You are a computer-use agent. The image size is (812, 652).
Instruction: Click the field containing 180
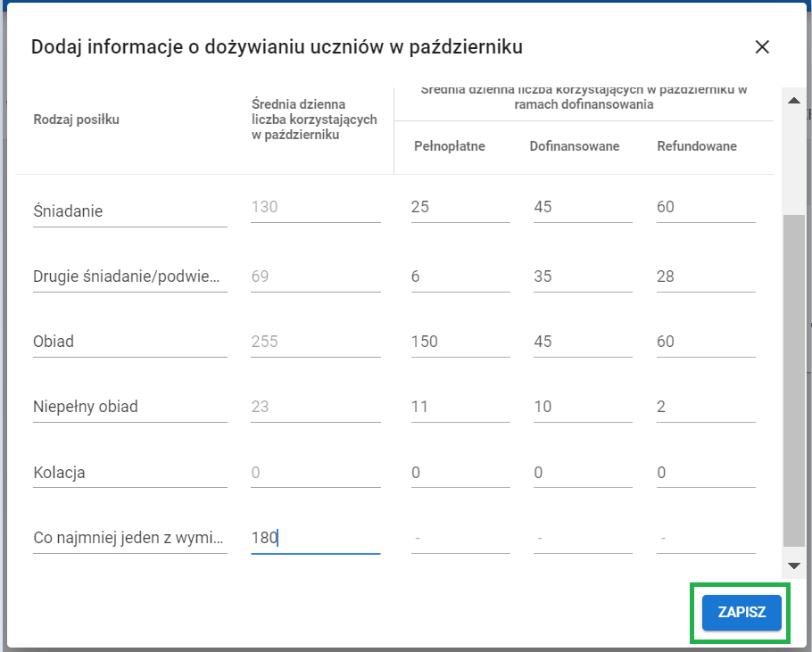(x=315, y=537)
